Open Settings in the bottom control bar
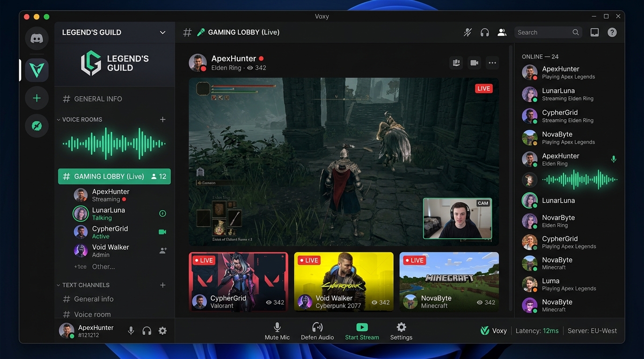Screen dimensions: 644x359 tap(401, 332)
